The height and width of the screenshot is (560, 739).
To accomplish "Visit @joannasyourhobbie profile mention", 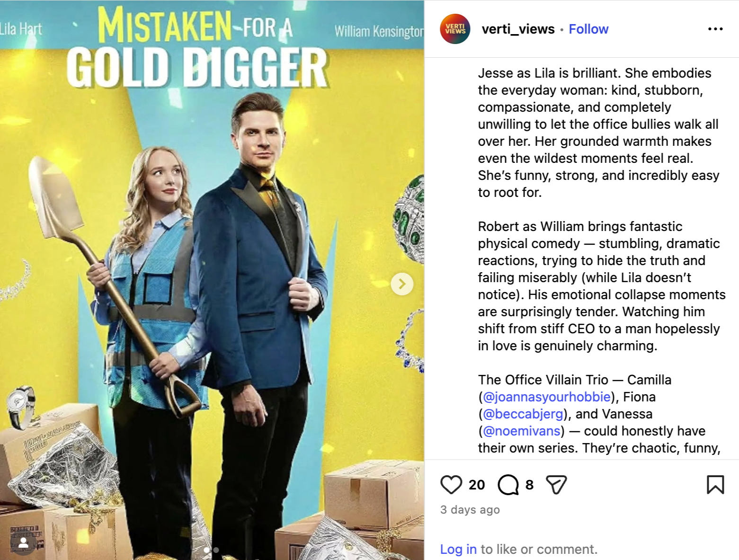I will coord(546,397).
